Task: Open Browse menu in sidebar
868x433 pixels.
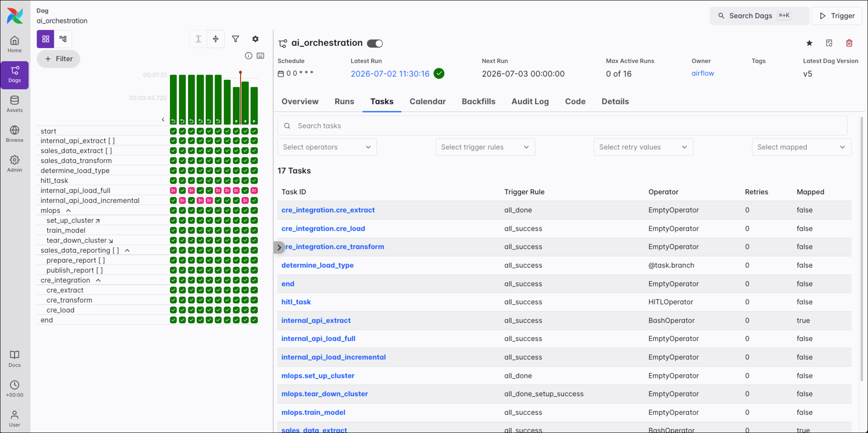Action: (x=15, y=134)
